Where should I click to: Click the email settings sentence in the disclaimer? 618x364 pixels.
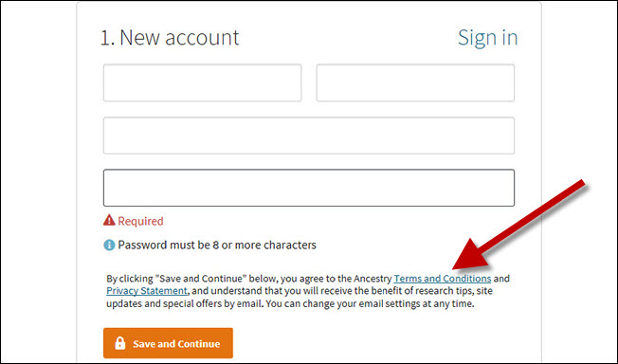pyautogui.click(x=368, y=303)
